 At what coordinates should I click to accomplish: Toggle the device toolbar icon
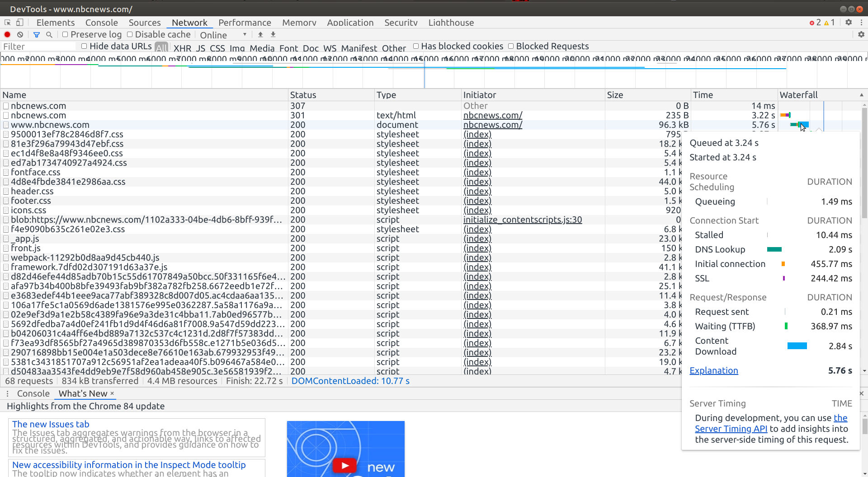19,22
